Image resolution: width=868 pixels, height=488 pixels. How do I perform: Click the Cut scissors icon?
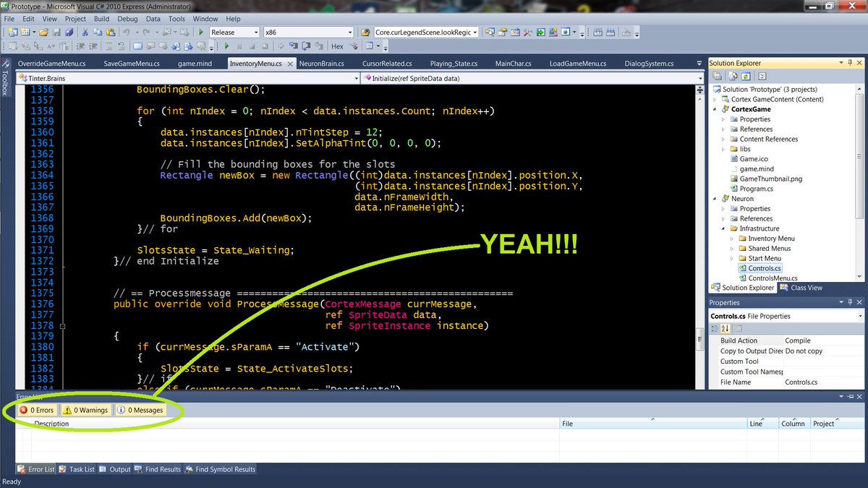(85, 33)
